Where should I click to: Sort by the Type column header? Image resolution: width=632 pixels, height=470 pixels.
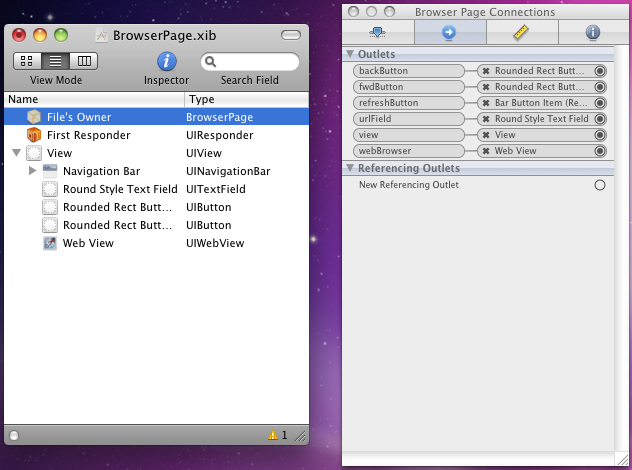(247, 99)
